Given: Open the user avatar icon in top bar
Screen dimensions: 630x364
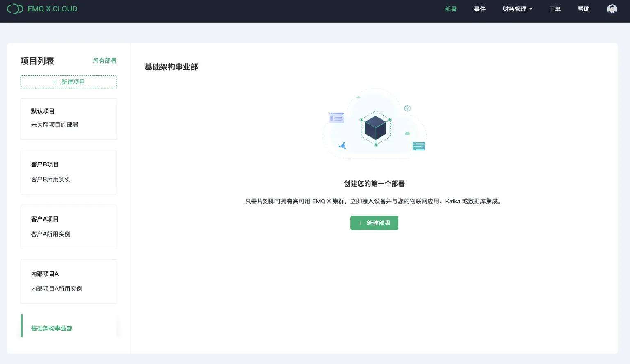Looking at the screenshot, I should [x=612, y=9].
